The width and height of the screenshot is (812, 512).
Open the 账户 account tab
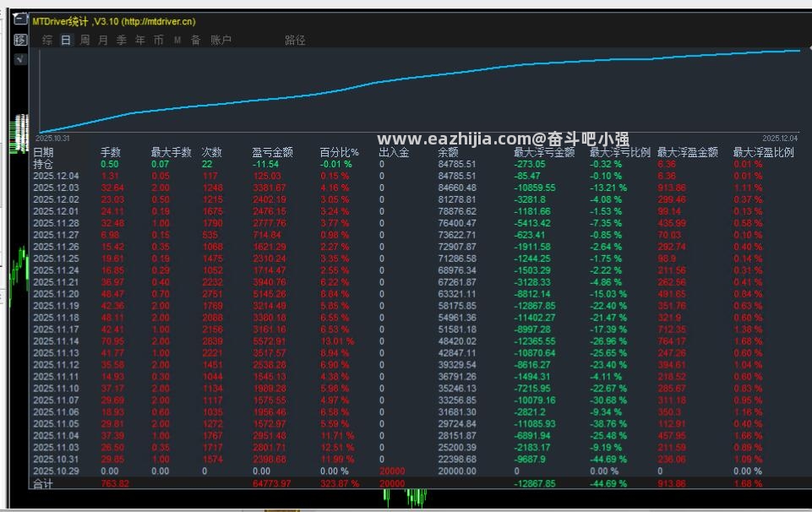click(221, 41)
